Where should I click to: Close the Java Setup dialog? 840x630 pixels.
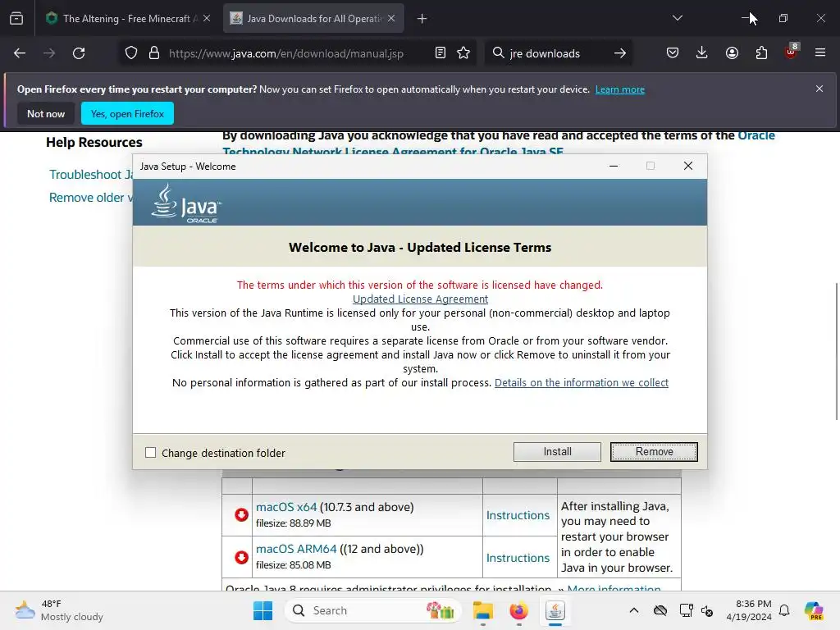coord(688,166)
